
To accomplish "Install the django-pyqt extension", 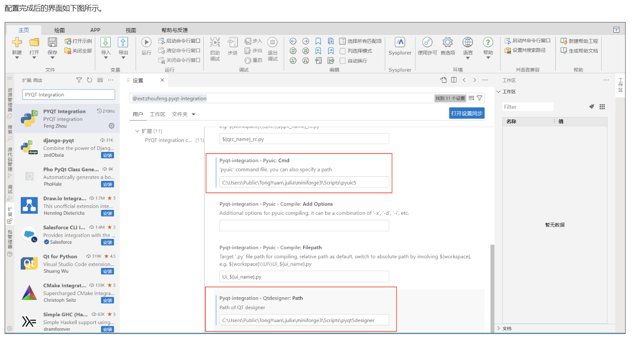I will pyautogui.click(x=108, y=155).
